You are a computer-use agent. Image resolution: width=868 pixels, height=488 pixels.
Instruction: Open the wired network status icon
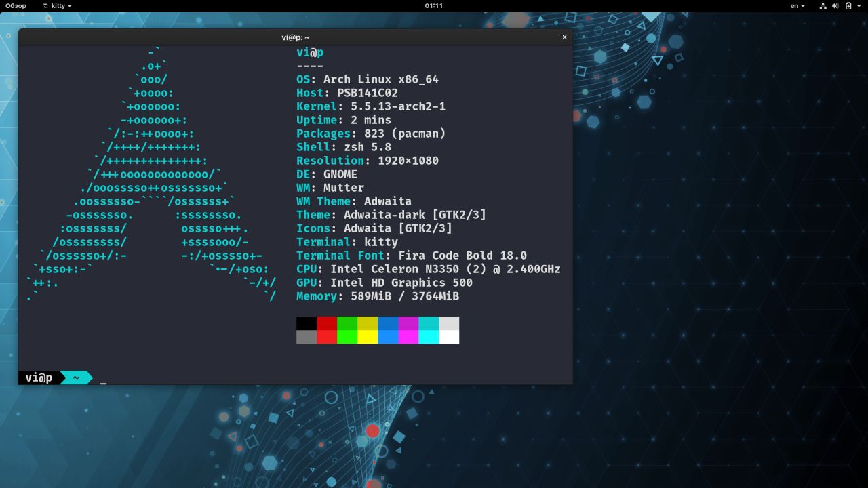point(823,5)
